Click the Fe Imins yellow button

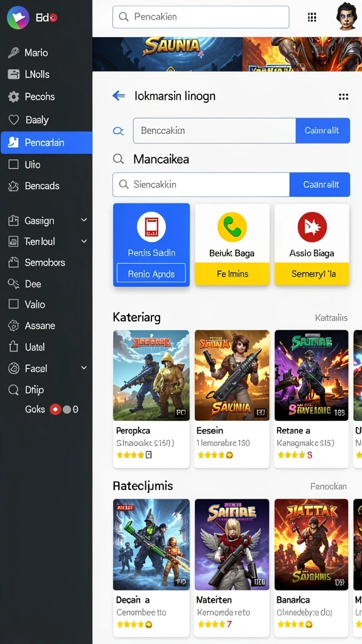tap(232, 274)
